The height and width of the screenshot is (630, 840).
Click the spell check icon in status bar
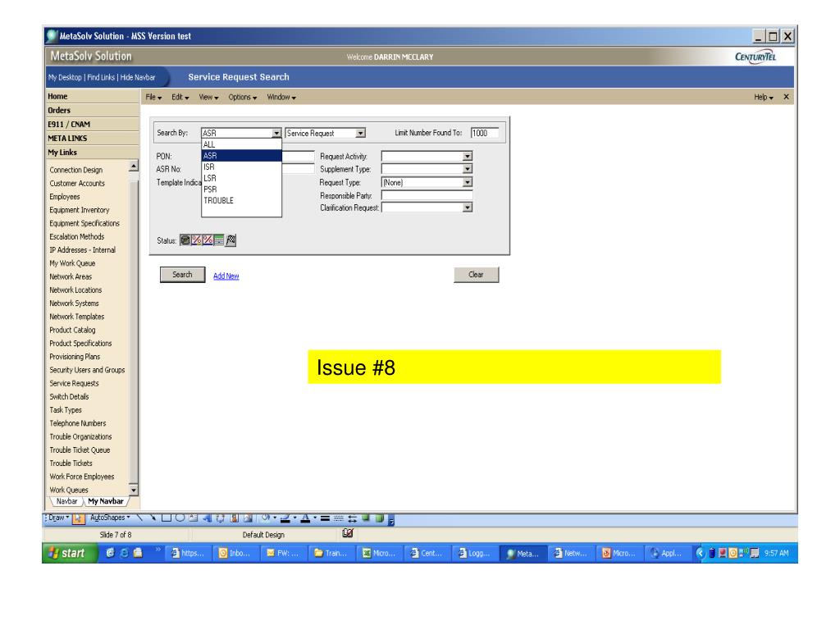point(348,533)
